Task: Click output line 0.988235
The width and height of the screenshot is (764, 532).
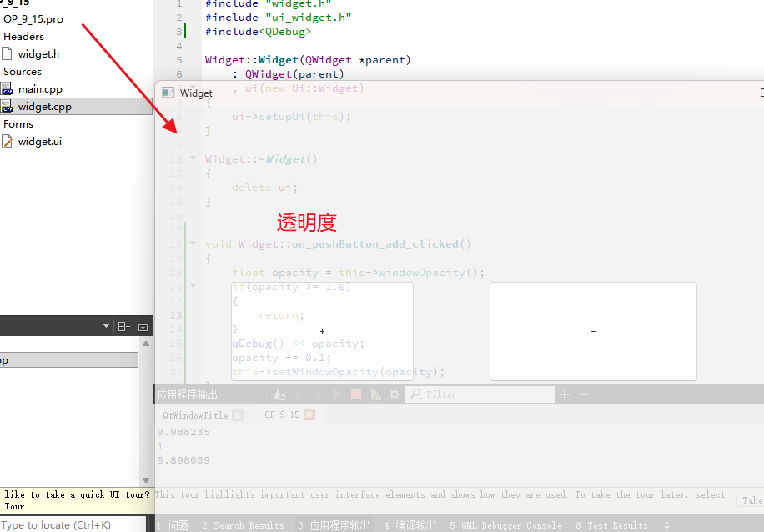Action: point(183,432)
